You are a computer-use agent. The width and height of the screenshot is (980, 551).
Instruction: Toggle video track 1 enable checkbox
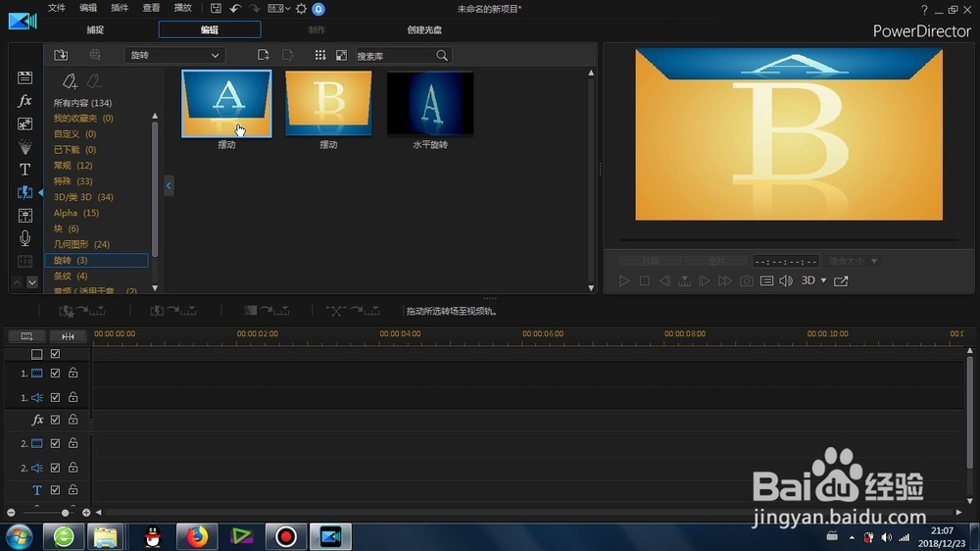click(x=55, y=374)
